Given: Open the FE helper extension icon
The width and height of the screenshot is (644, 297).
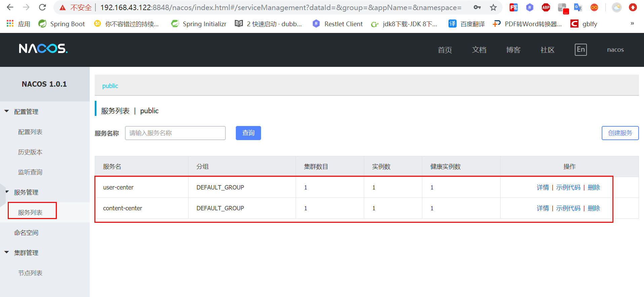Looking at the screenshot, I should click(x=514, y=7).
